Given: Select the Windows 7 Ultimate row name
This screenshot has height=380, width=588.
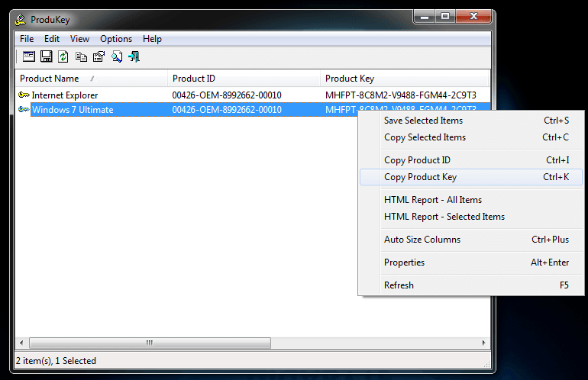Looking at the screenshot, I should click(x=73, y=110).
